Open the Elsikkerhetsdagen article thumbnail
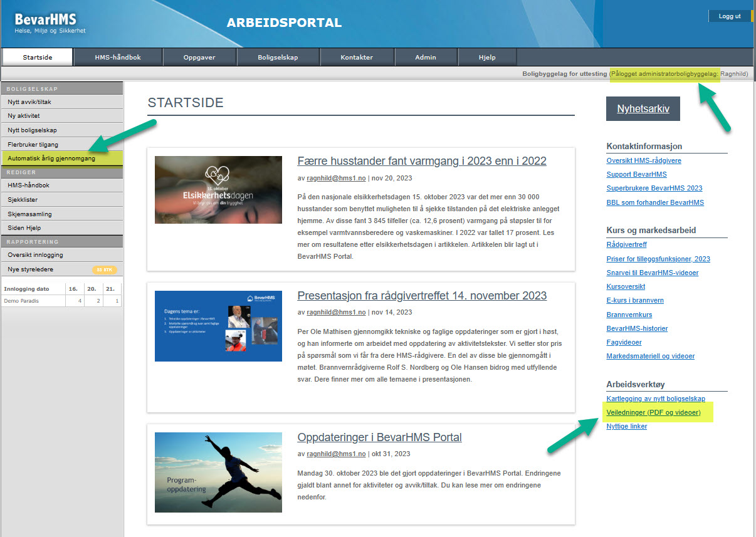This screenshot has width=756, height=537. (x=218, y=190)
